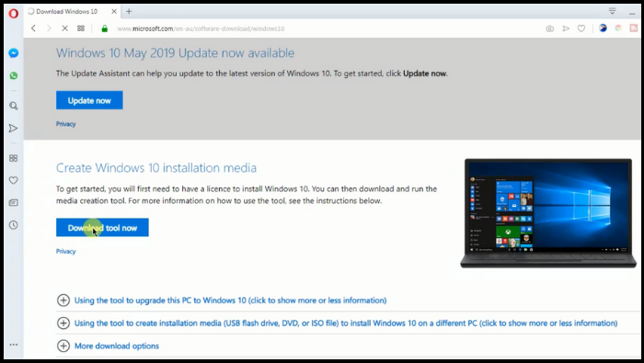Click the blue globe extension icon
This screenshot has height=363, width=644.
pyautogui.click(x=603, y=28)
